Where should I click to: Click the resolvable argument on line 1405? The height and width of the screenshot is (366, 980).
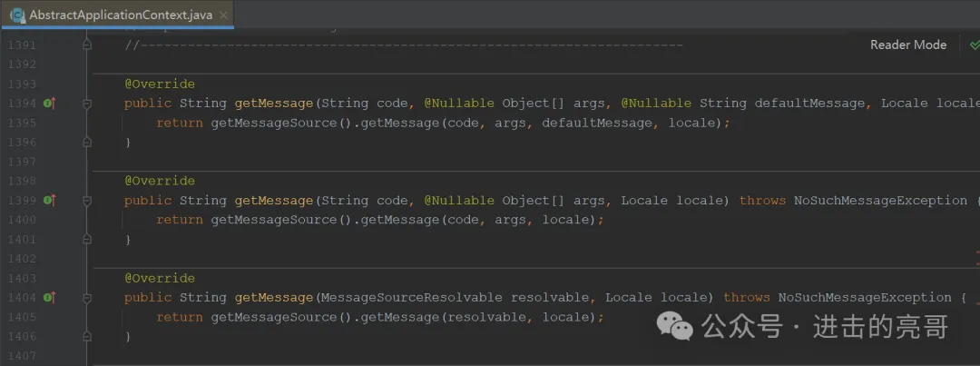point(487,317)
